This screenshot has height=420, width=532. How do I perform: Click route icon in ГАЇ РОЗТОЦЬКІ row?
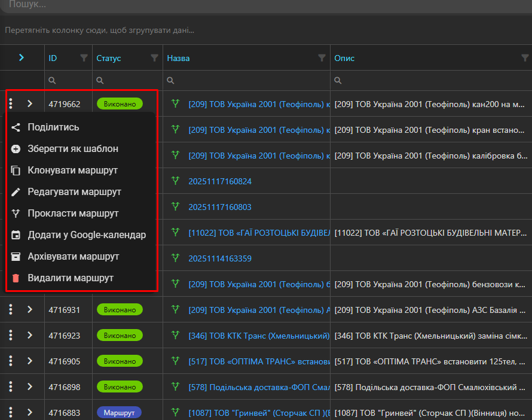175,232
